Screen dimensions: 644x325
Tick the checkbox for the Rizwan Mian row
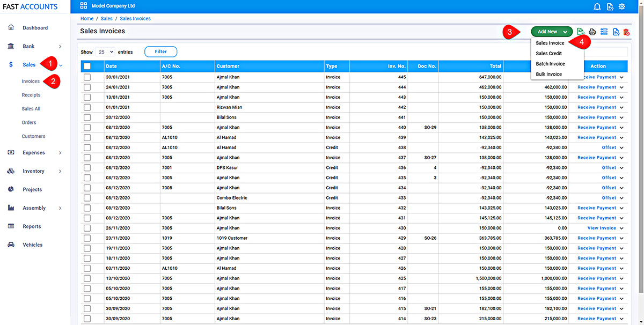point(87,107)
